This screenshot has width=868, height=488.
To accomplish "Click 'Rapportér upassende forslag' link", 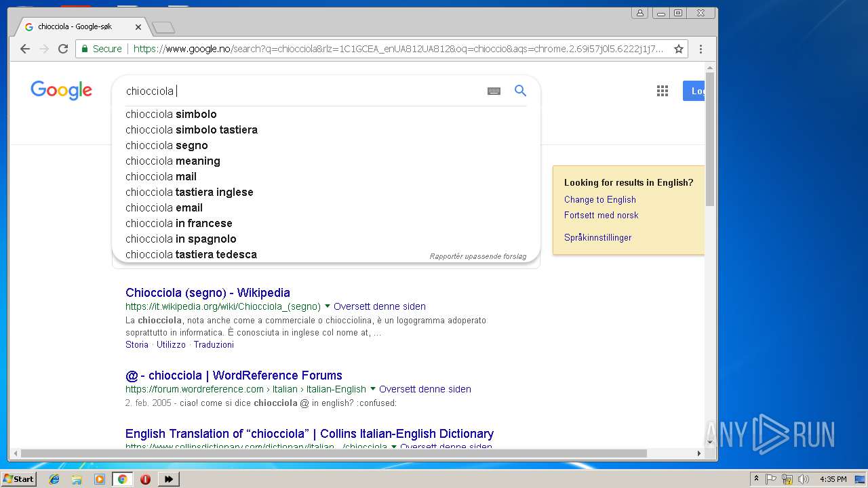I will pos(478,256).
